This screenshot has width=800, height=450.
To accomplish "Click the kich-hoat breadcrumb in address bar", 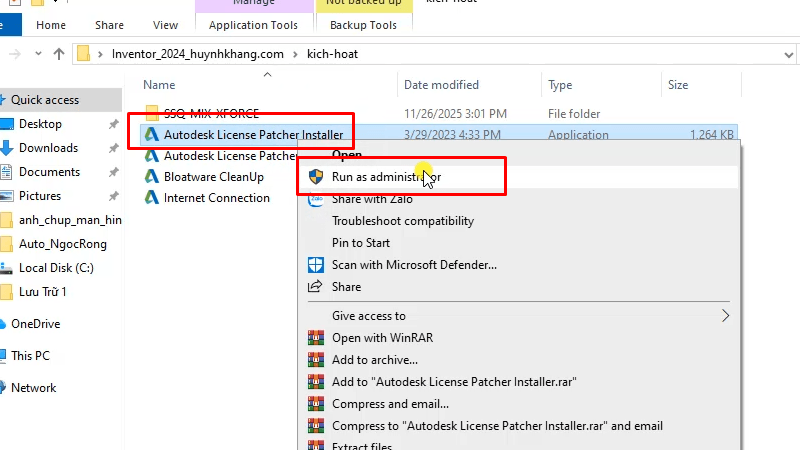I will click(x=332, y=53).
